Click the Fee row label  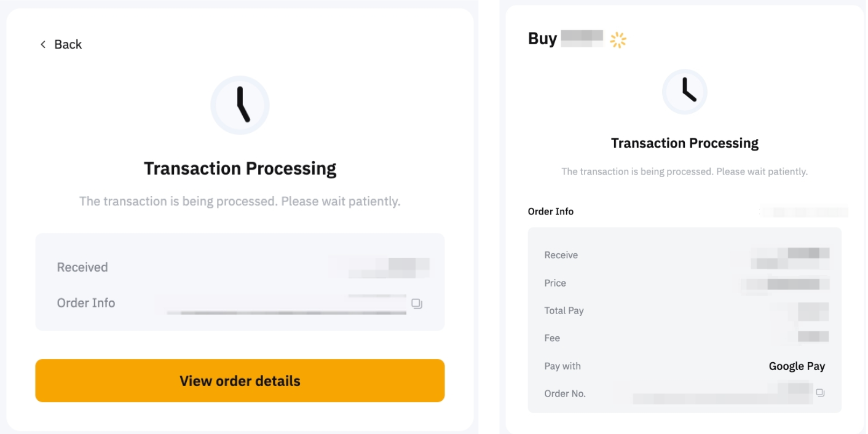(x=552, y=338)
